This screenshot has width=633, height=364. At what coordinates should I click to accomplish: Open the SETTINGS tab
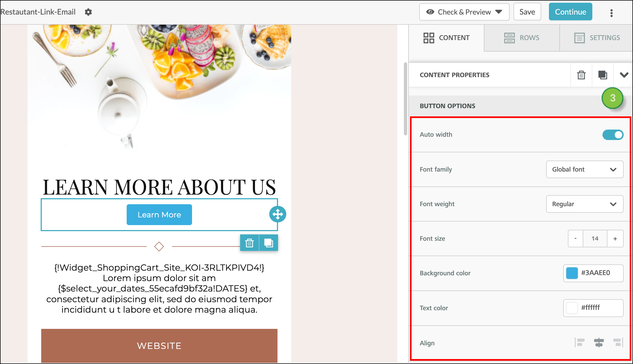point(596,38)
